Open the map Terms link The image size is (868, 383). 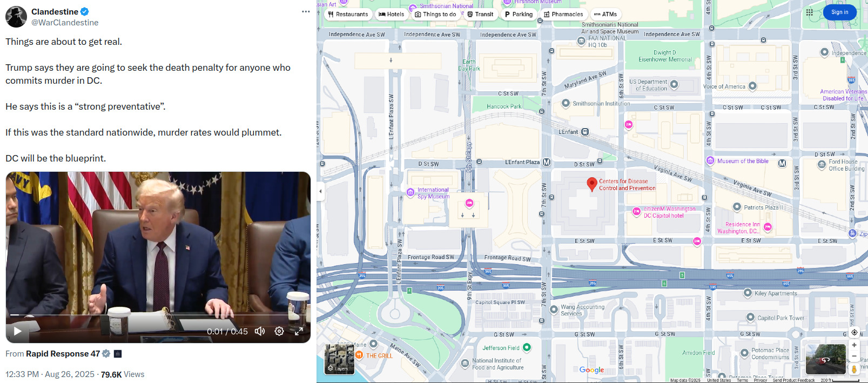pos(742,380)
